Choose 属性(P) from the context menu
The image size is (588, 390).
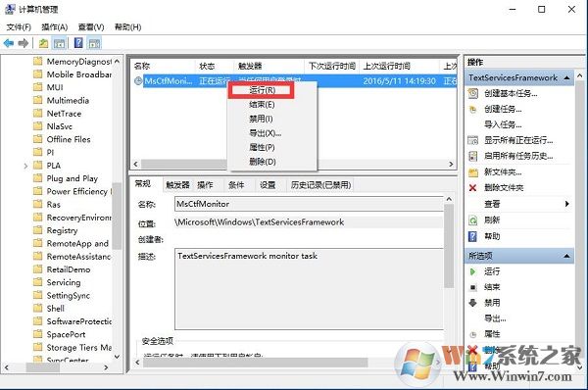click(x=262, y=147)
